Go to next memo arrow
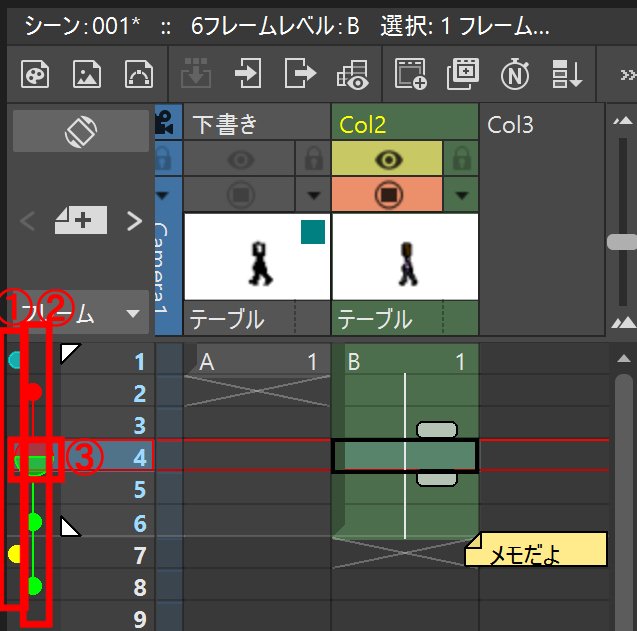Image resolution: width=637 pixels, height=631 pixels. click(x=134, y=221)
